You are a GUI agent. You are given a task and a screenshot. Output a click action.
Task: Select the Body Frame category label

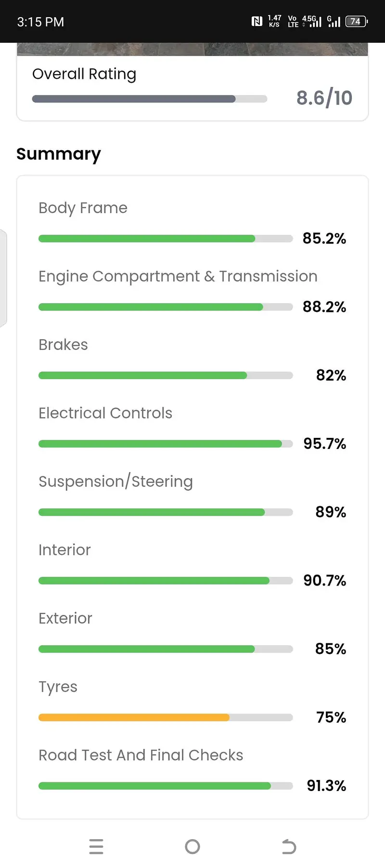83,208
